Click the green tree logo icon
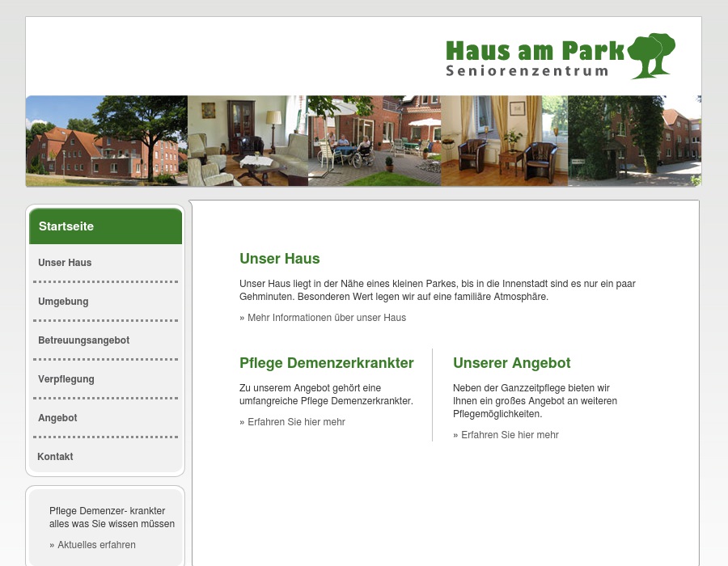The width and height of the screenshot is (728, 566). pos(653,56)
